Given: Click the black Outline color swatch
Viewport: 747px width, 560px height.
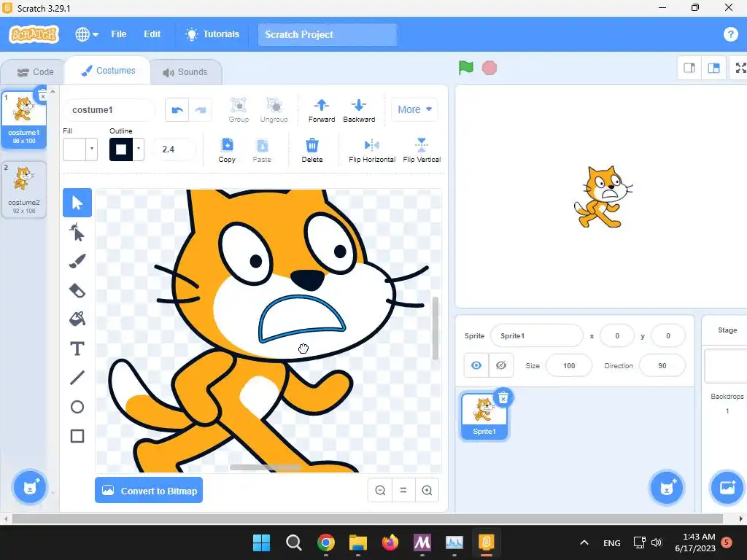Looking at the screenshot, I should point(121,149).
